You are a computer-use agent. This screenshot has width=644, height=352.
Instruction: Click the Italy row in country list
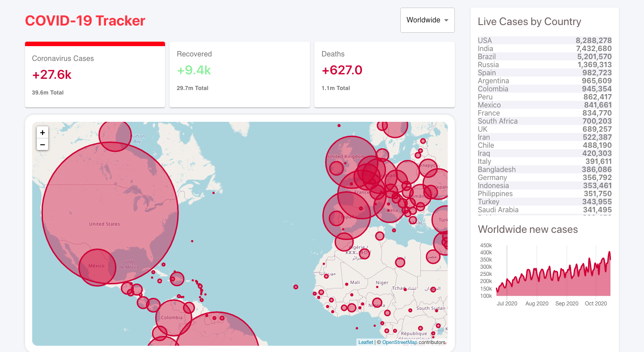[545, 161]
